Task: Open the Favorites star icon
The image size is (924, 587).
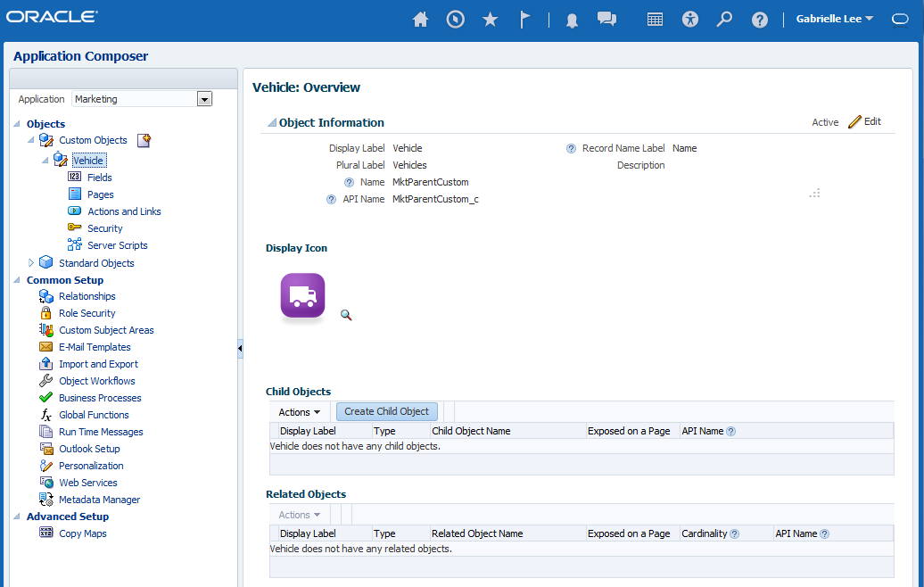Action: (490, 20)
